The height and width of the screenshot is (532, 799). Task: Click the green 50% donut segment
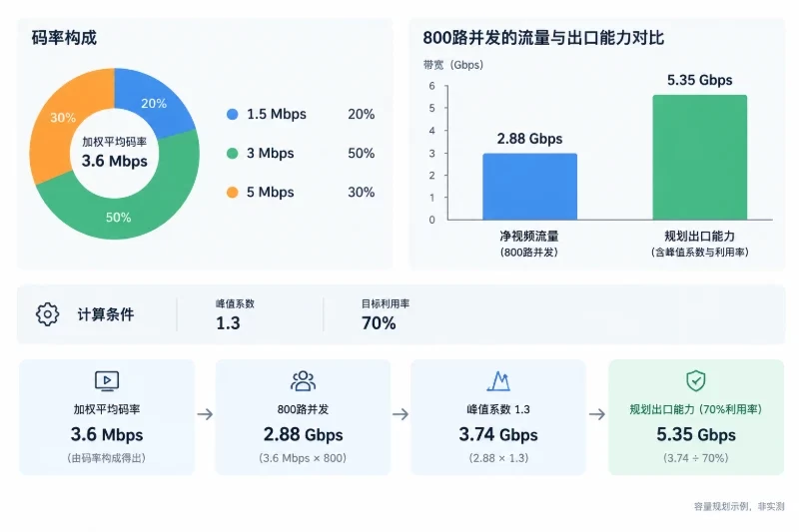tap(118, 218)
